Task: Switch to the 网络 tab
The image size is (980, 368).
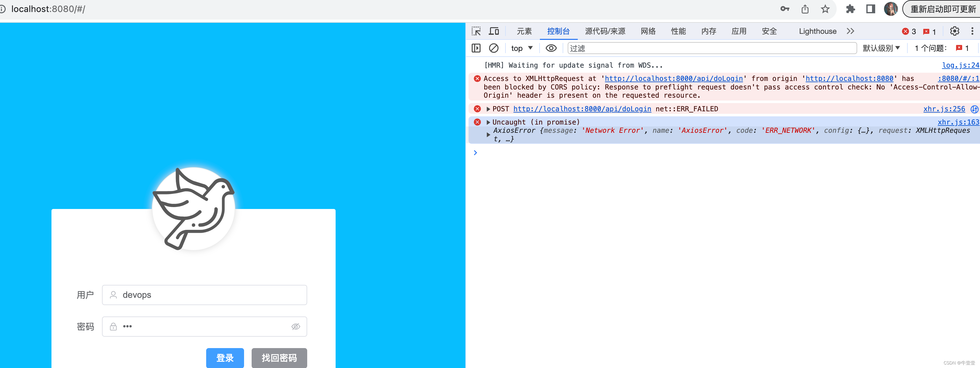Action: pos(648,31)
